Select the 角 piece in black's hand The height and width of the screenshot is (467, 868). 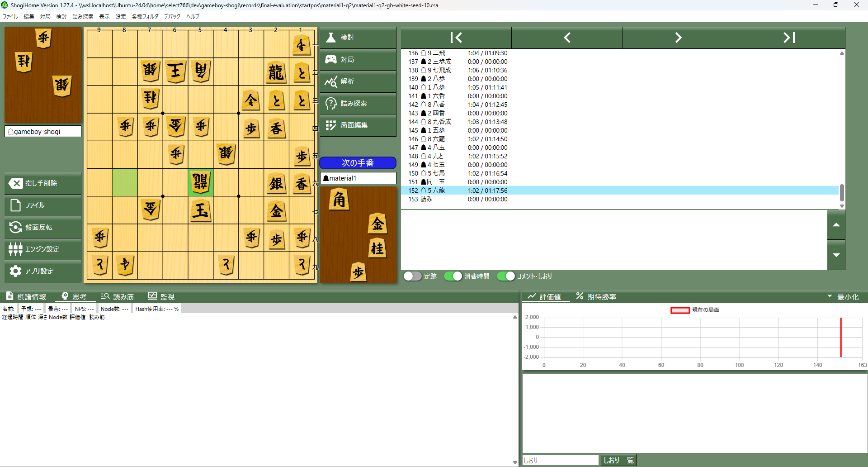pos(339,200)
